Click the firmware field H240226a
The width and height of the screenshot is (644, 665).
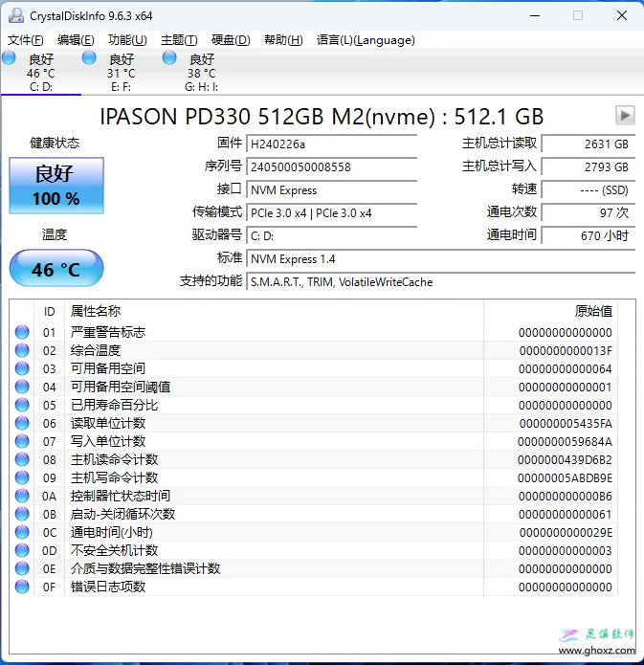click(332, 144)
